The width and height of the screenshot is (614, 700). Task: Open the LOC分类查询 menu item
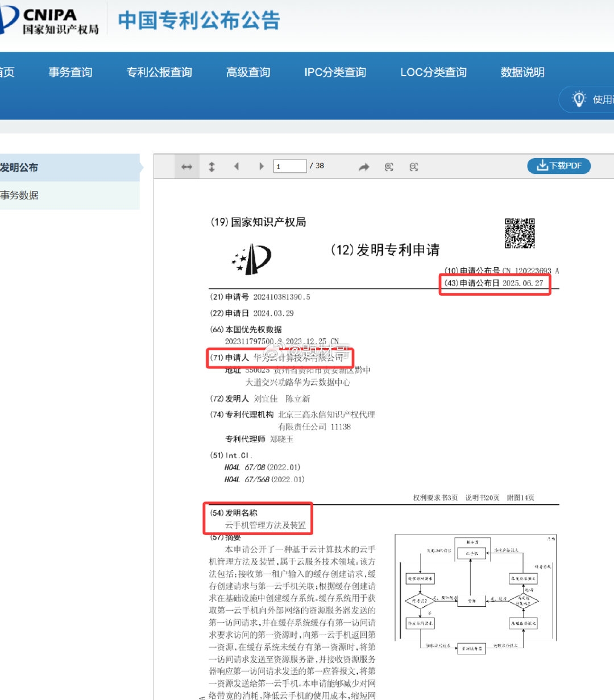434,72
